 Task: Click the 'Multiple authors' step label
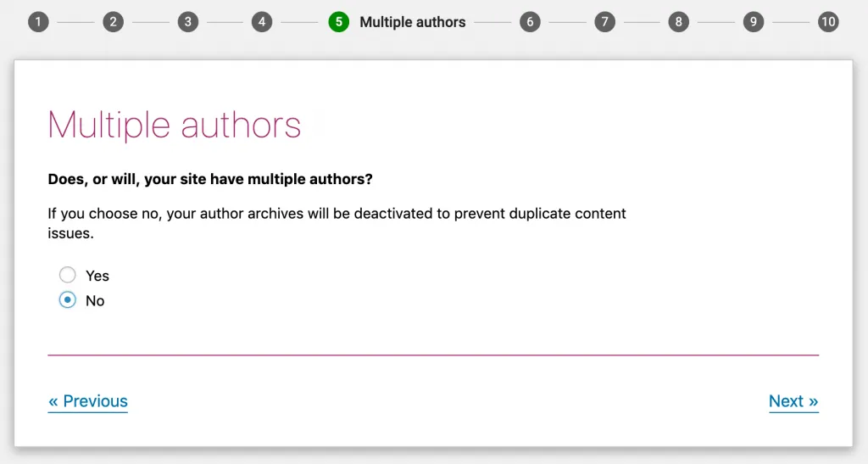coord(412,22)
